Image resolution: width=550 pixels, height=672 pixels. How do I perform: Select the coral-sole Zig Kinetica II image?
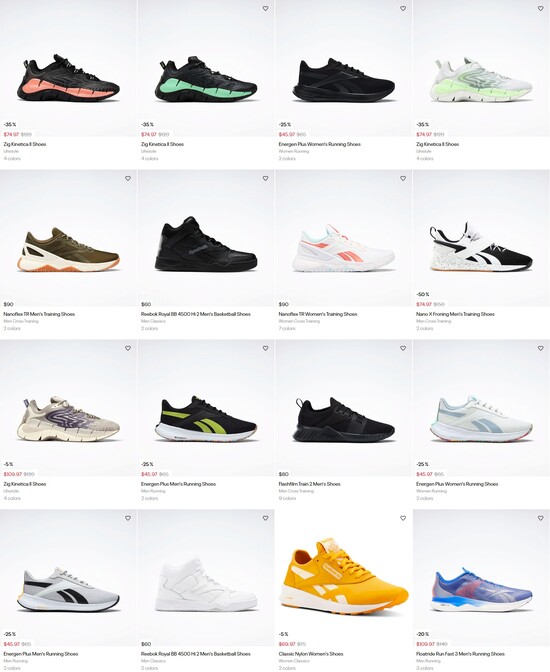[x=69, y=78]
